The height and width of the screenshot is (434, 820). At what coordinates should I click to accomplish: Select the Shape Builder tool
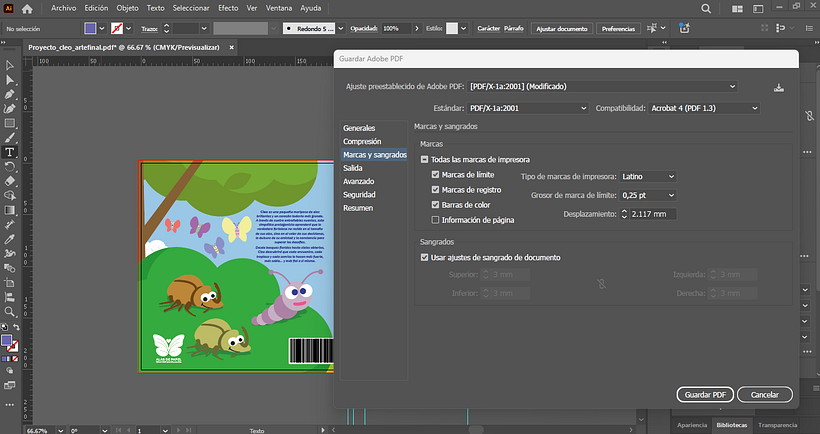click(9, 196)
